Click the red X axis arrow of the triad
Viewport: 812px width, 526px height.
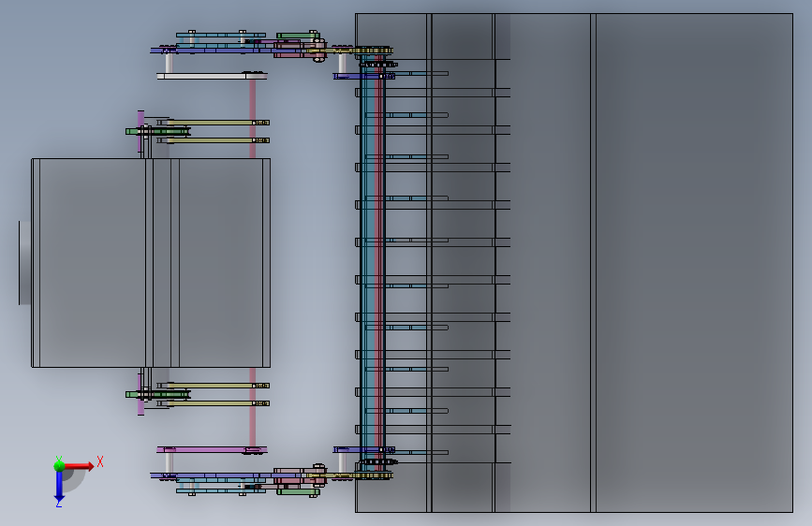[x=80, y=466]
